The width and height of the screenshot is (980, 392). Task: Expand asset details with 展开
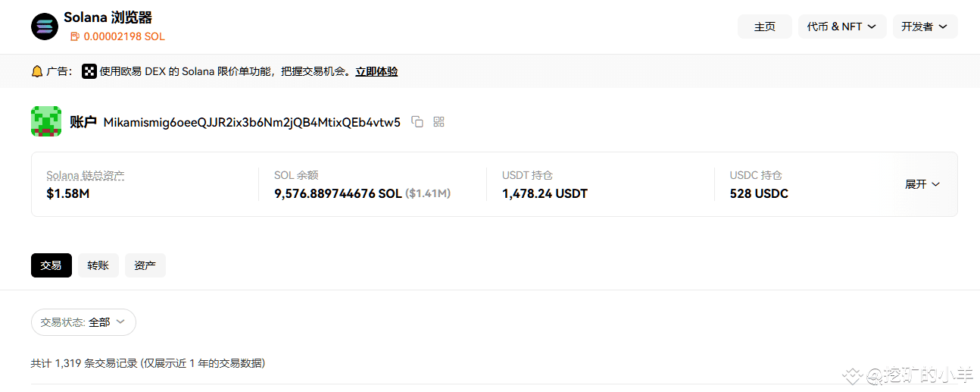click(922, 184)
